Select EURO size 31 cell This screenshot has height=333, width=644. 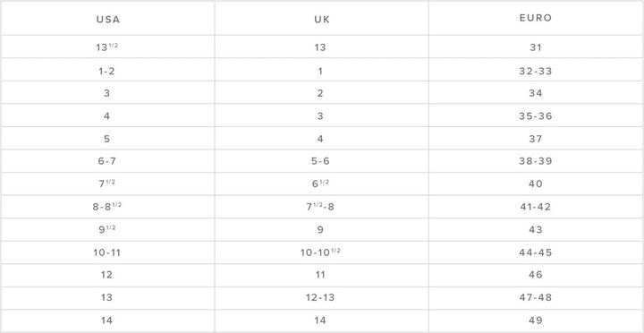tap(536, 47)
